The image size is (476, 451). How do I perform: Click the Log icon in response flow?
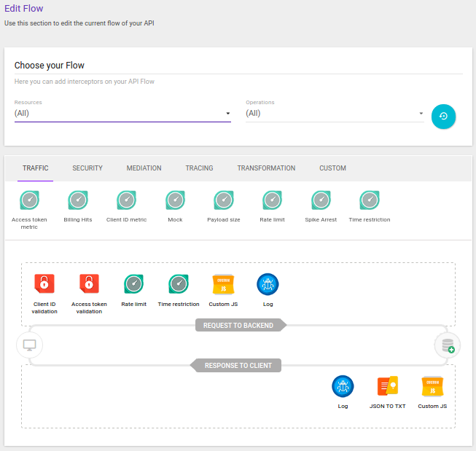click(343, 385)
